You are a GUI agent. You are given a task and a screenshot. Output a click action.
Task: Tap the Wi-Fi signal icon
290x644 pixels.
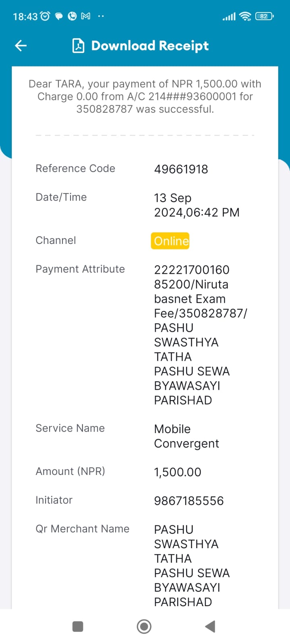pyautogui.click(x=245, y=16)
